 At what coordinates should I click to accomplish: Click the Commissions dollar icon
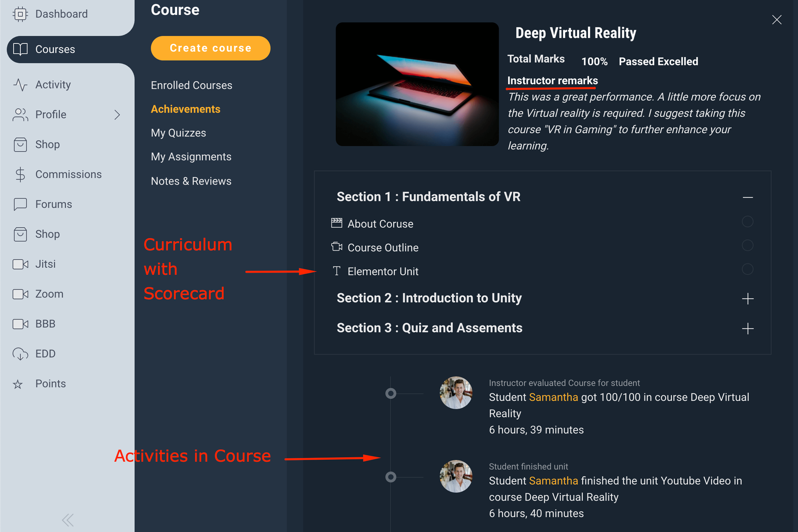(x=20, y=175)
